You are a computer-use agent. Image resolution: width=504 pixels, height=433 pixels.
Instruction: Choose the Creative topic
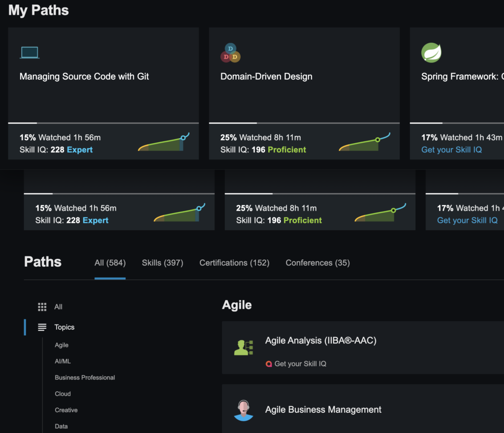(66, 410)
